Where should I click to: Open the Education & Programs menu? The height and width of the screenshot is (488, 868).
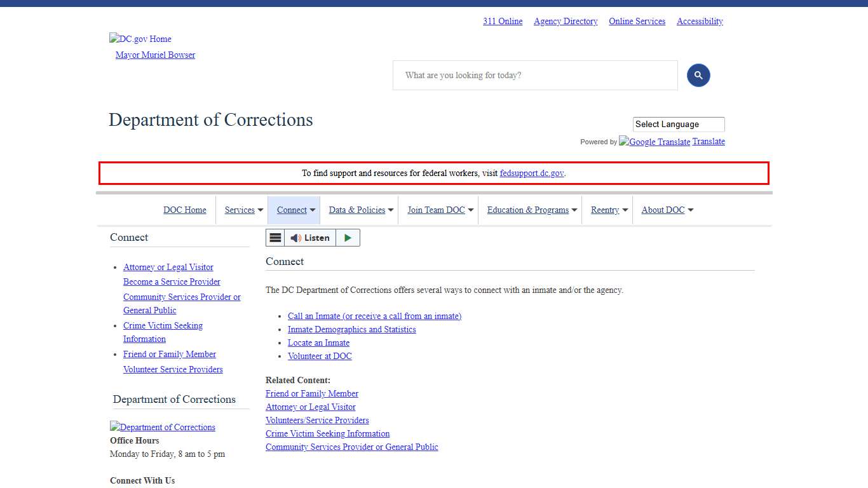pyautogui.click(x=532, y=210)
